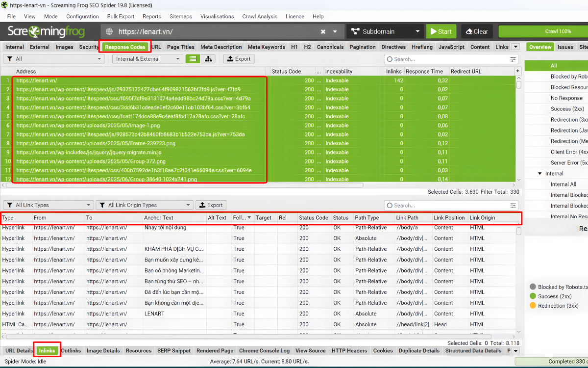
Task: Click the Screaming Frog logo
Action: click(x=46, y=32)
